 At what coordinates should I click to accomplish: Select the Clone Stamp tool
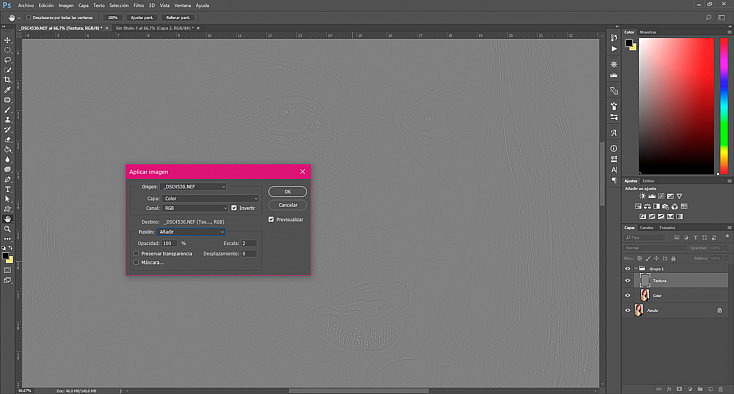click(7, 120)
